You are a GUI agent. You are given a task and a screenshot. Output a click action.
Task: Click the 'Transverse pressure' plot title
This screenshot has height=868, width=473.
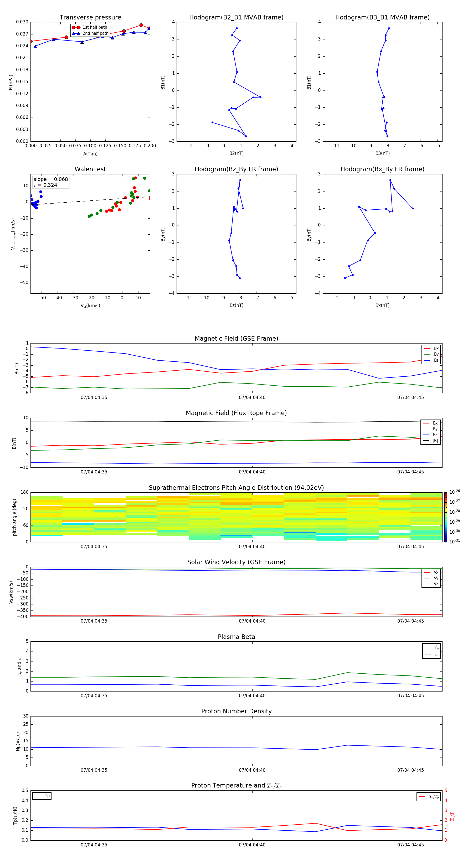pos(90,18)
